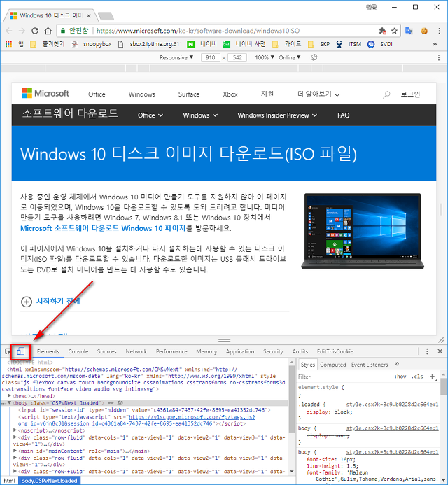Open Chrome's three-dot main menu
This screenshot has height=485, width=448.
[439, 31]
